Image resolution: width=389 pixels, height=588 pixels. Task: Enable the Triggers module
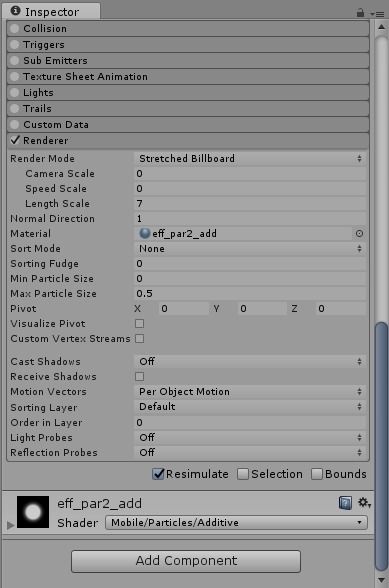15,45
